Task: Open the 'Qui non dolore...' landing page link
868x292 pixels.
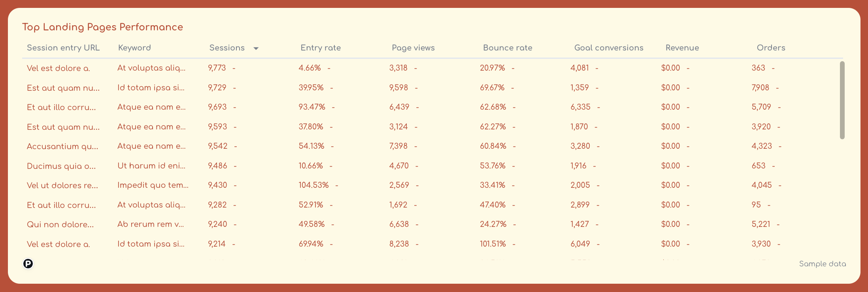Action: [60, 224]
